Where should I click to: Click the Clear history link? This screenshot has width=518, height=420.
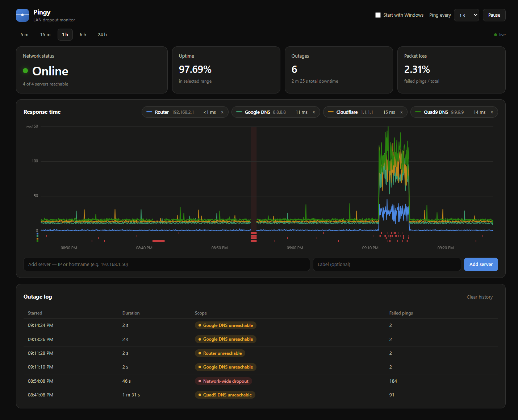[x=480, y=297]
